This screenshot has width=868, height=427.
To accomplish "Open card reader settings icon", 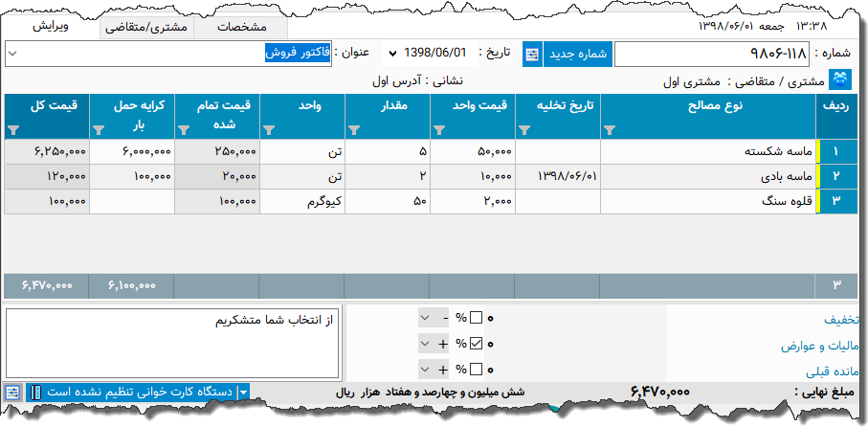I will [x=12, y=393].
